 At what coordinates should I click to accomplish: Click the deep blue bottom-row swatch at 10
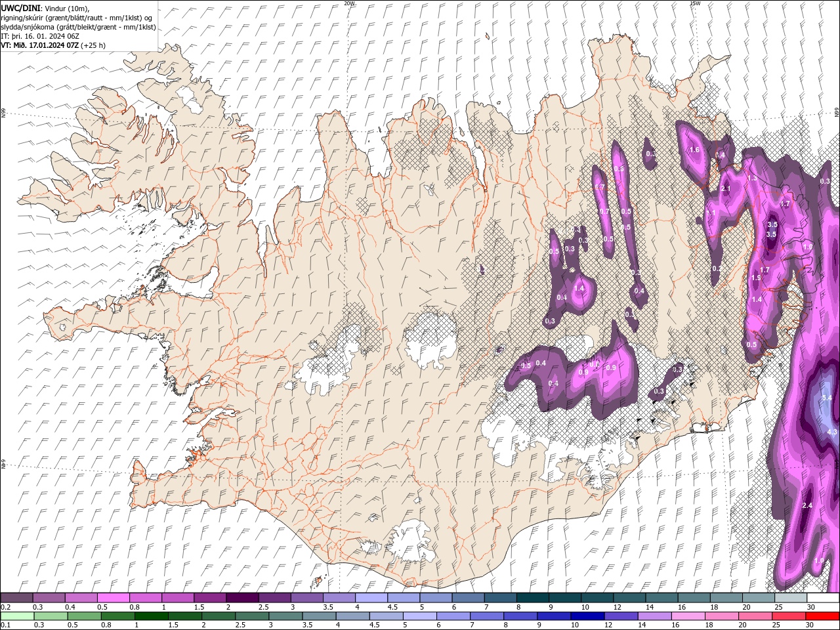click(x=587, y=616)
